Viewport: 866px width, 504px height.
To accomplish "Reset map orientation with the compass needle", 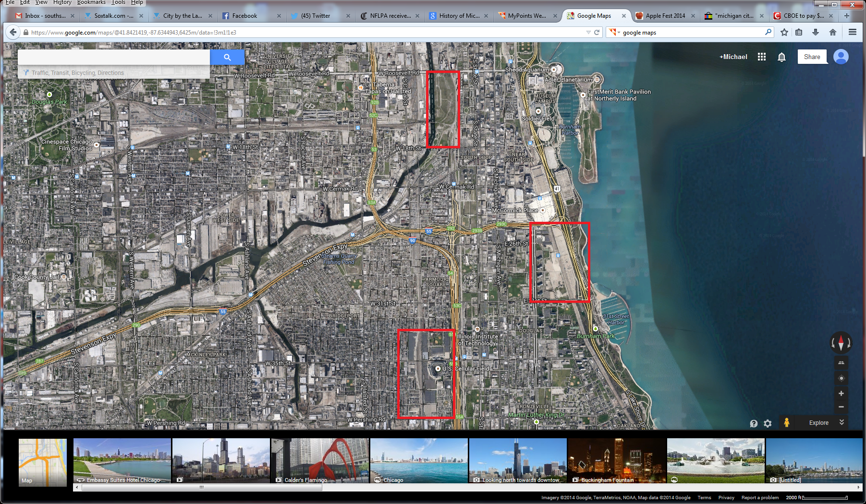I will (x=841, y=343).
